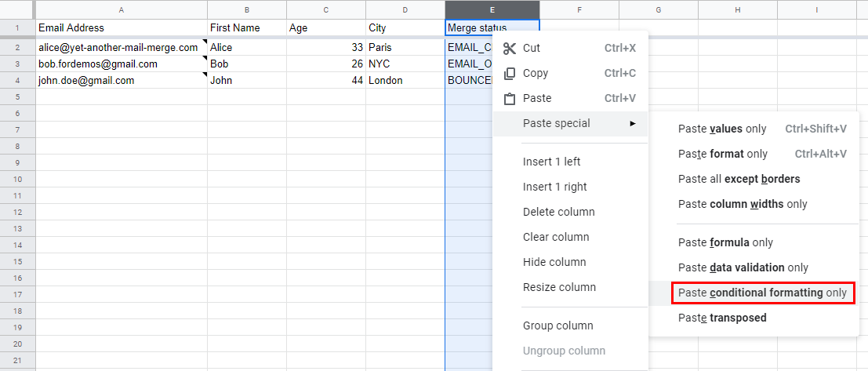This screenshot has height=371, width=868.
Task: Select Paste values only
Action: 722,129
